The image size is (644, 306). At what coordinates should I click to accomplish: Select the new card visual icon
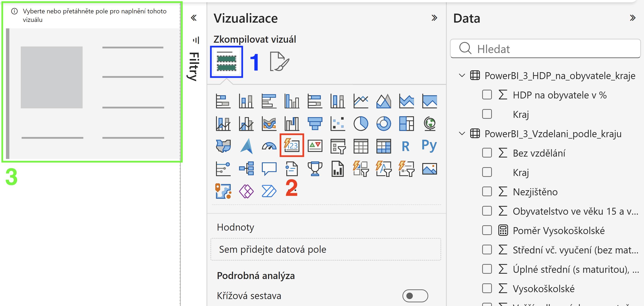point(292,145)
